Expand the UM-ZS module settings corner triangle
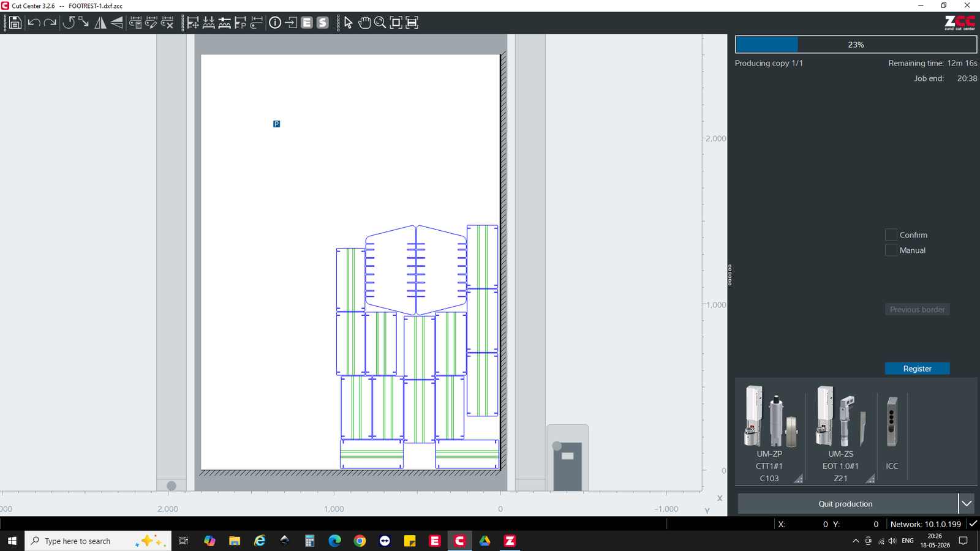The width and height of the screenshot is (980, 551). pyautogui.click(x=870, y=479)
